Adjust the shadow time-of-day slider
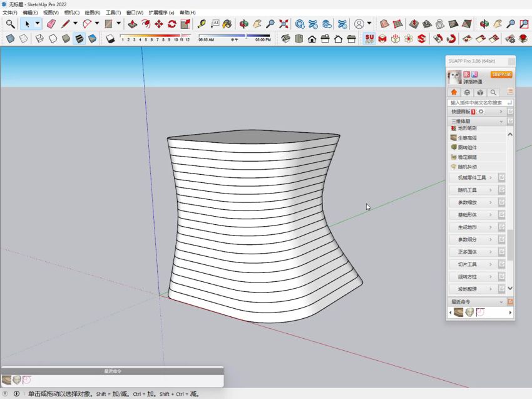532x399 pixels. (x=235, y=35)
